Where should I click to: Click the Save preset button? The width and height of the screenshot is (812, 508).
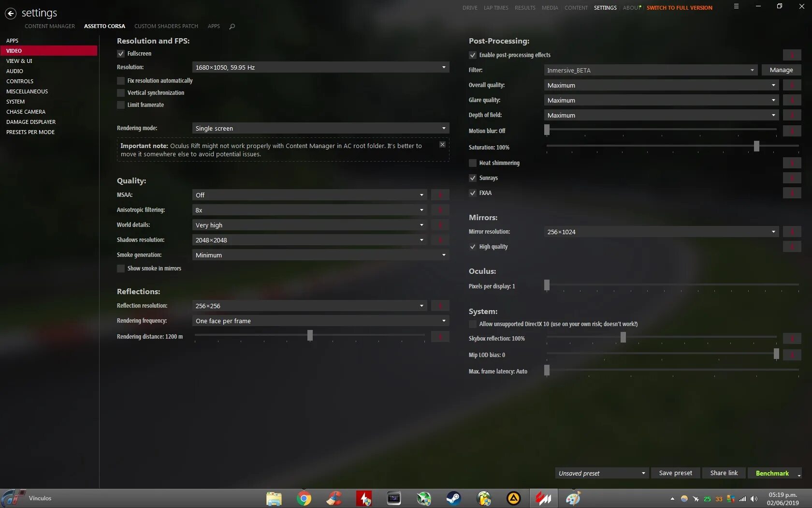(675, 473)
